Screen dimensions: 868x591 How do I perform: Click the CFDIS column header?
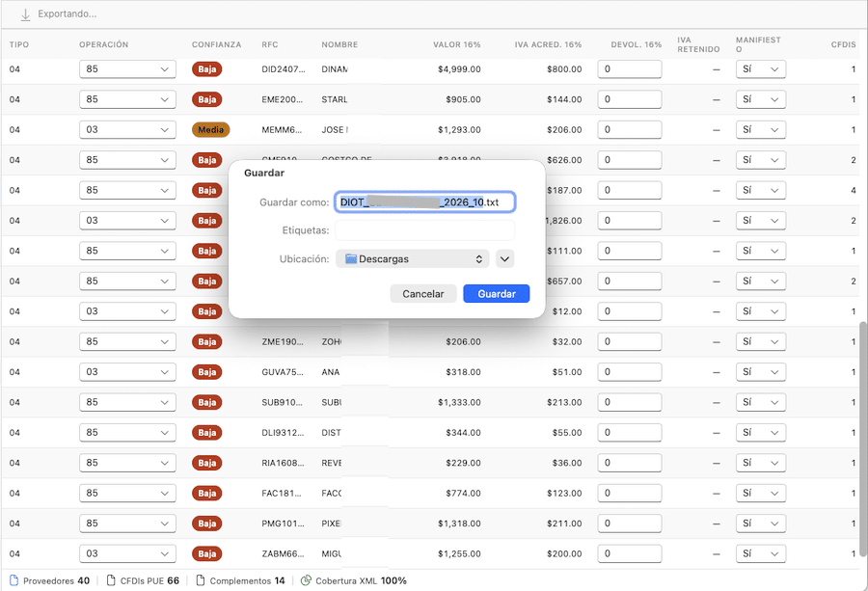coord(843,44)
